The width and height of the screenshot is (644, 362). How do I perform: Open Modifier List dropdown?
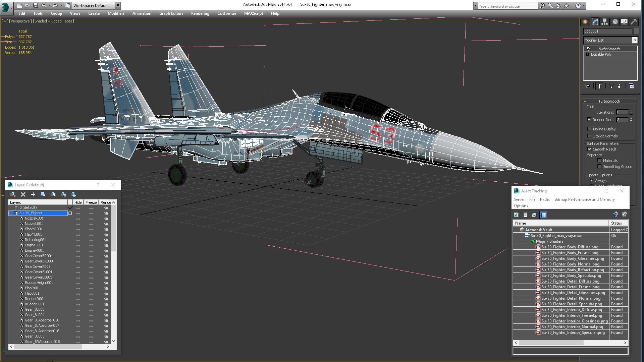tap(635, 40)
